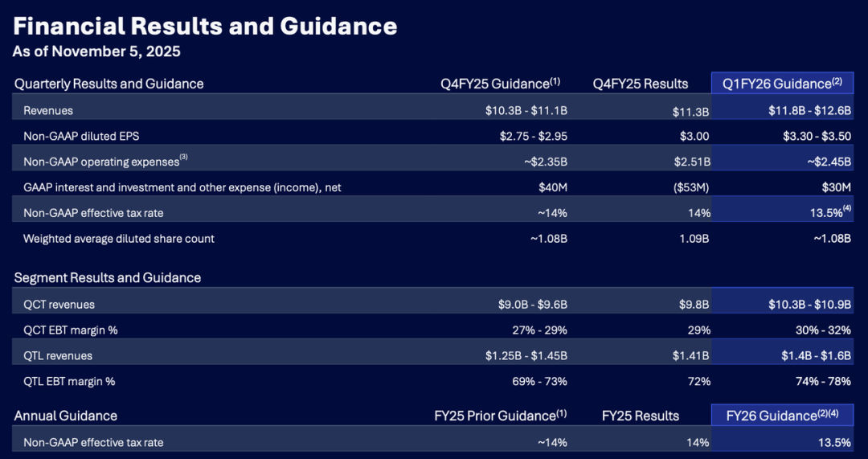Select the Weighted average diluted share count label

[x=119, y=239]
